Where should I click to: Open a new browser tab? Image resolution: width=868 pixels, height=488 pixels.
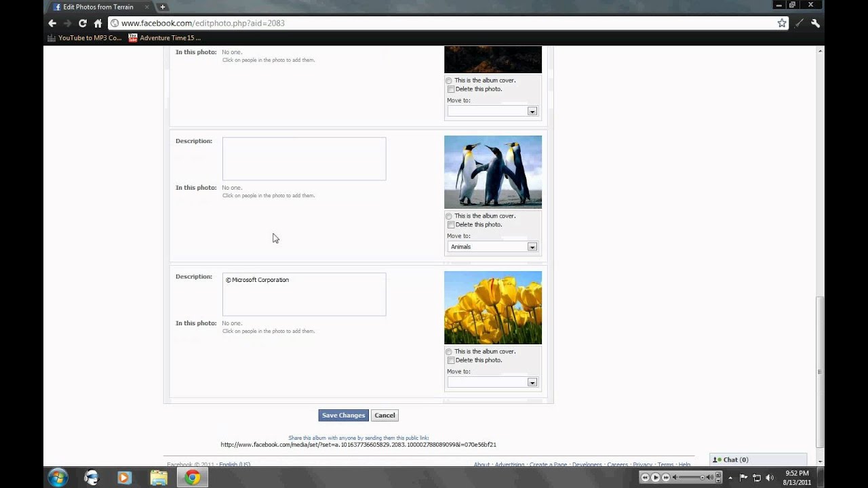coord(162,7)
